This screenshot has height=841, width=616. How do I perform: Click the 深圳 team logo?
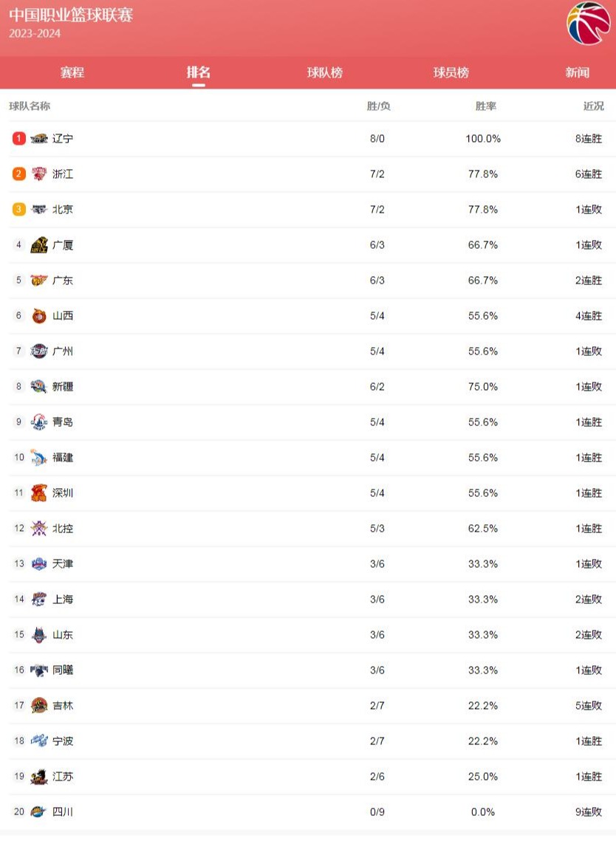pos(39,493)
